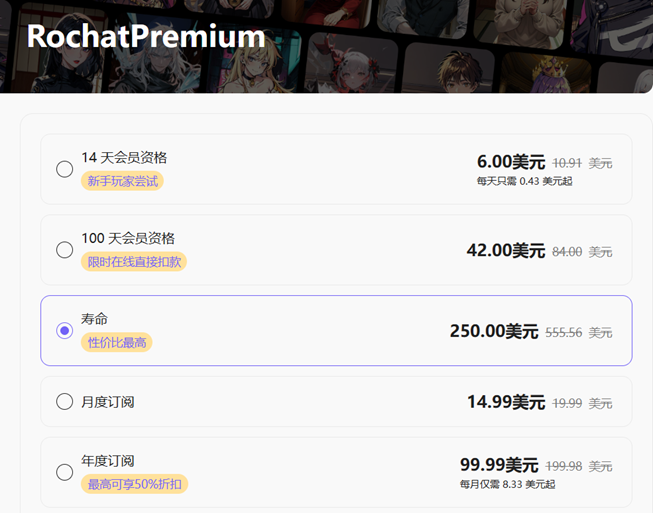
Task: Choose the 100 天会员资格 radio option
Action: tap(65, 249)
